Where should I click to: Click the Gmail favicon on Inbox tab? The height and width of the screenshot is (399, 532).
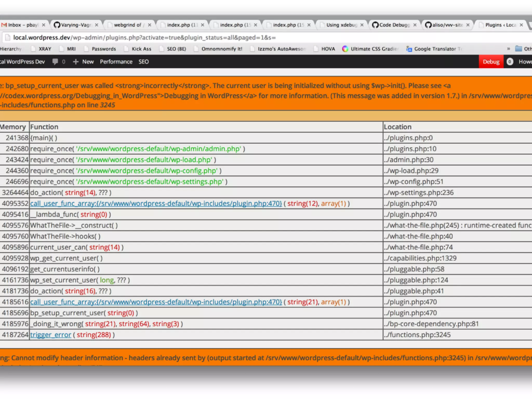click(4, 25)
